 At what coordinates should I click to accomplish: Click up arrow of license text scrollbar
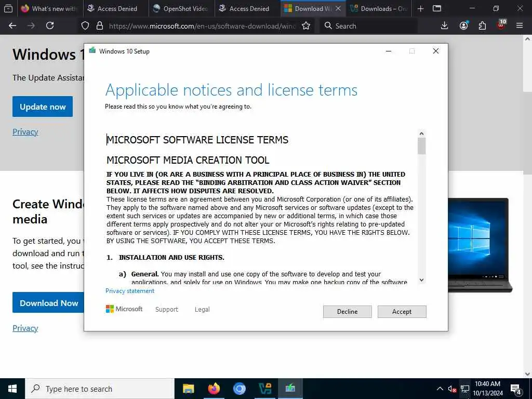pyautogui.click(x=421, y=134)
